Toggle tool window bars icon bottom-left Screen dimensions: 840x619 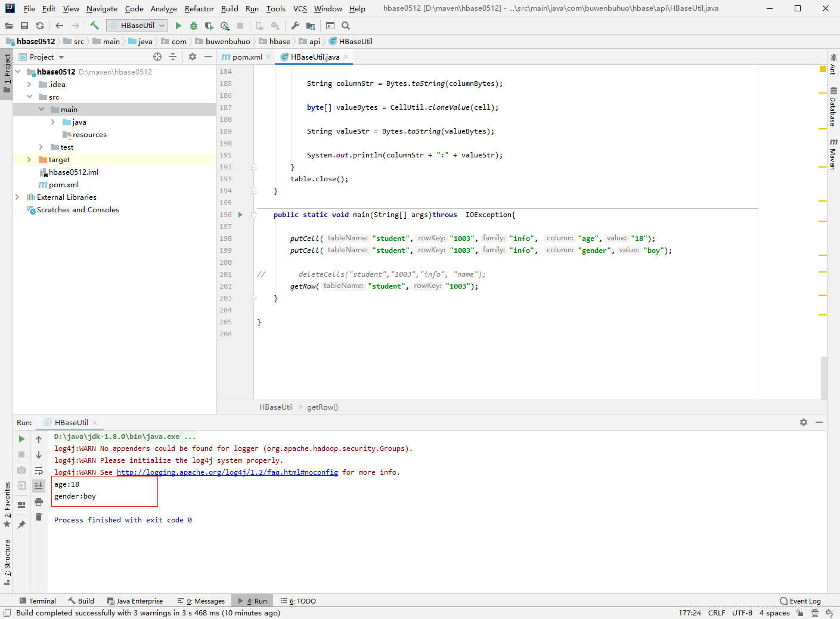pos(7,613)
